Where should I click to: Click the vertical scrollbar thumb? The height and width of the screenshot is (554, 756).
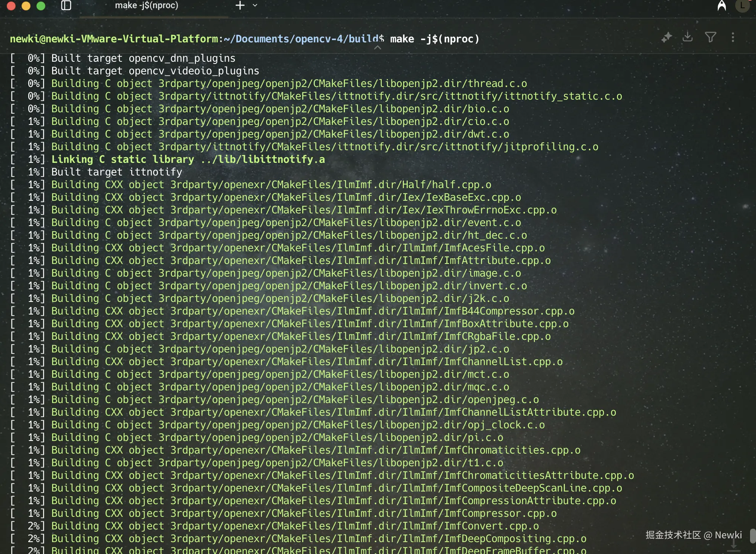(x=753, y=535)
